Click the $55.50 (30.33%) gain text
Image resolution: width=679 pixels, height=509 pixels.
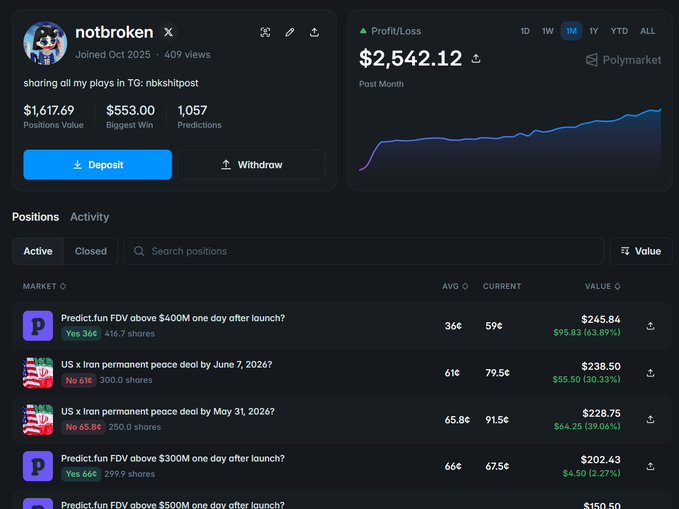(x=586, y=379)
